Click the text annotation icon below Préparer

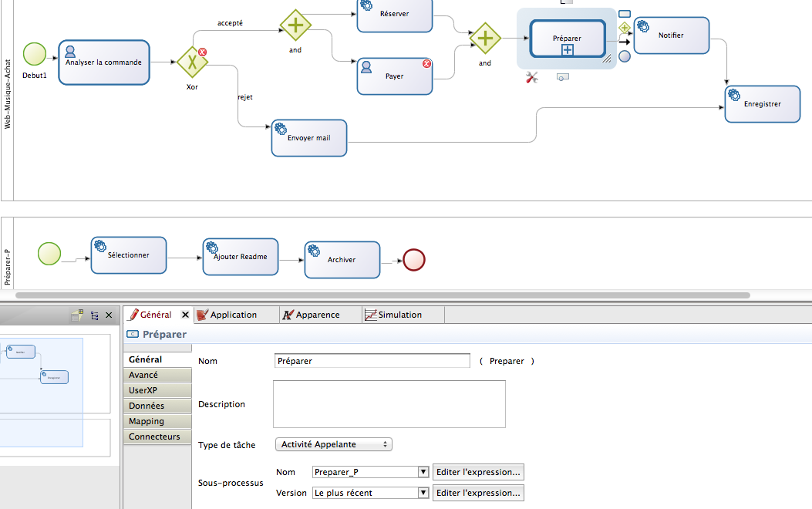click(x=562, y=77)
